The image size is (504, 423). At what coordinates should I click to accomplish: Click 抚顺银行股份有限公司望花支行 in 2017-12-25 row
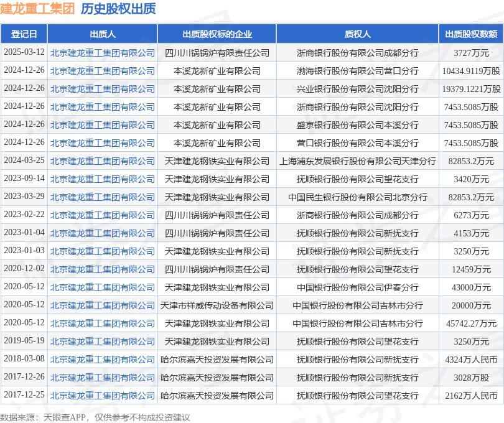(357, 396)
